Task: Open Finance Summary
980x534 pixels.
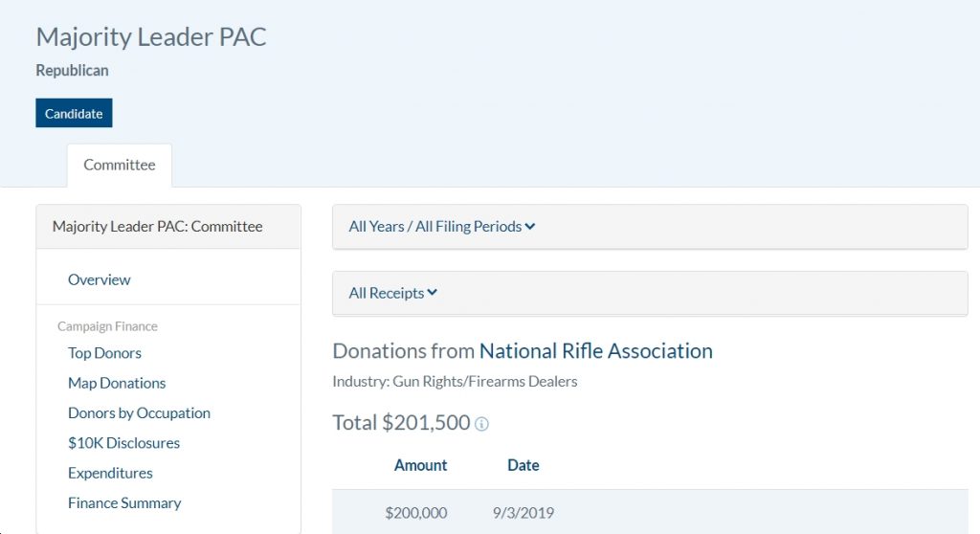Action: tap(124, 502)
